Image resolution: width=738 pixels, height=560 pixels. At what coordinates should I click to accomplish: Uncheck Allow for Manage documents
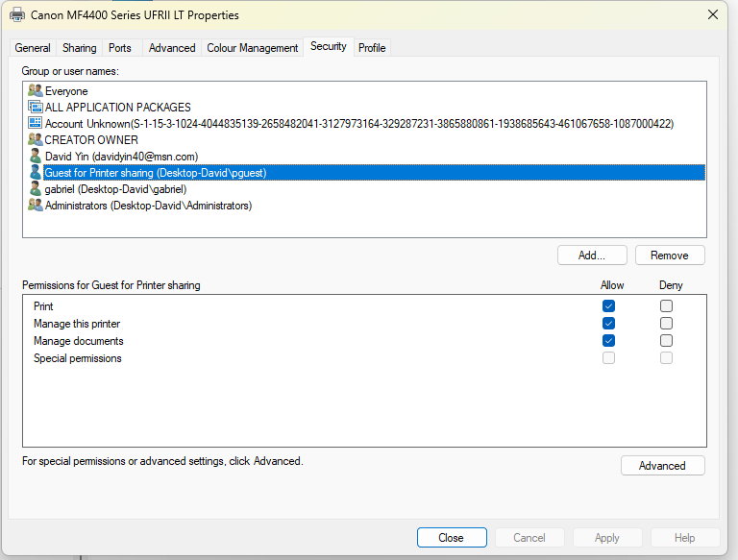click(608, 340)
